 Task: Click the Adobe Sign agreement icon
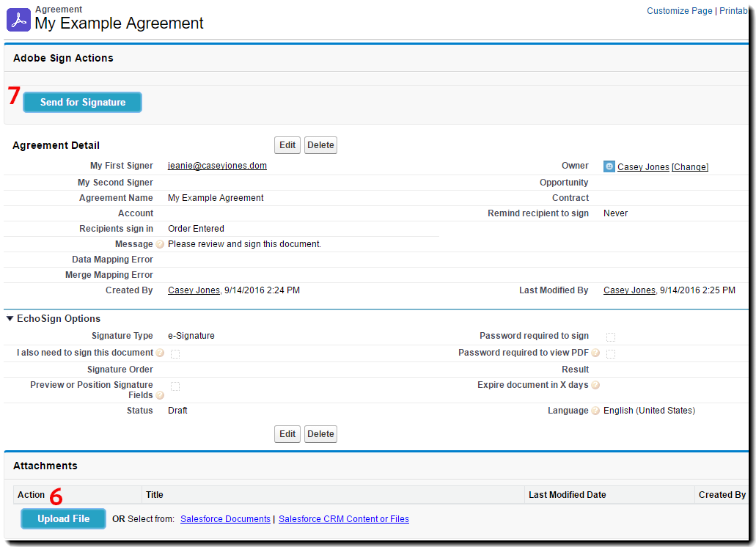pyautogui.click(x=19, y=19)
